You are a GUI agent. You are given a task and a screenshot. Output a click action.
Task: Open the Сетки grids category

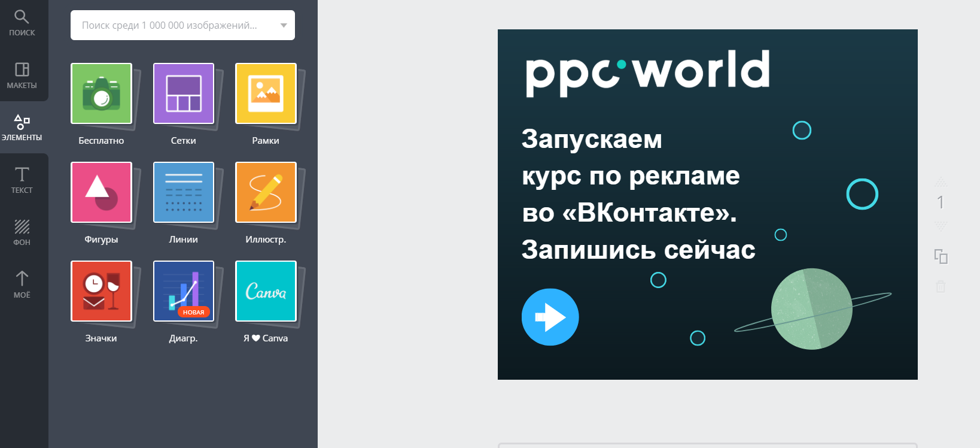pos(184,94)
